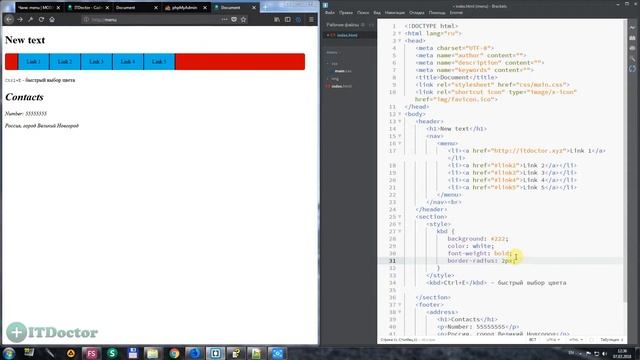640x360 pixels.
Task: Click Link 2 in the page navigation
Action: point(65,62)
